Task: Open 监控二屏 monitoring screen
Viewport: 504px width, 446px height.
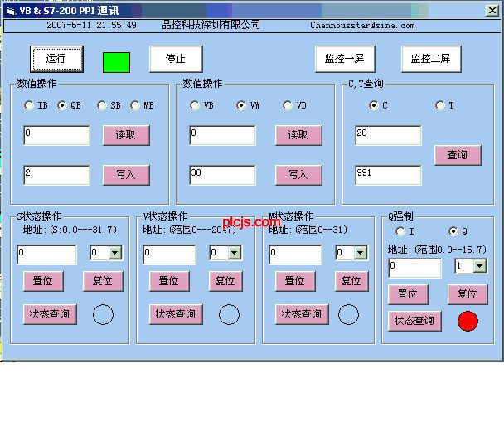Action: 431,59
